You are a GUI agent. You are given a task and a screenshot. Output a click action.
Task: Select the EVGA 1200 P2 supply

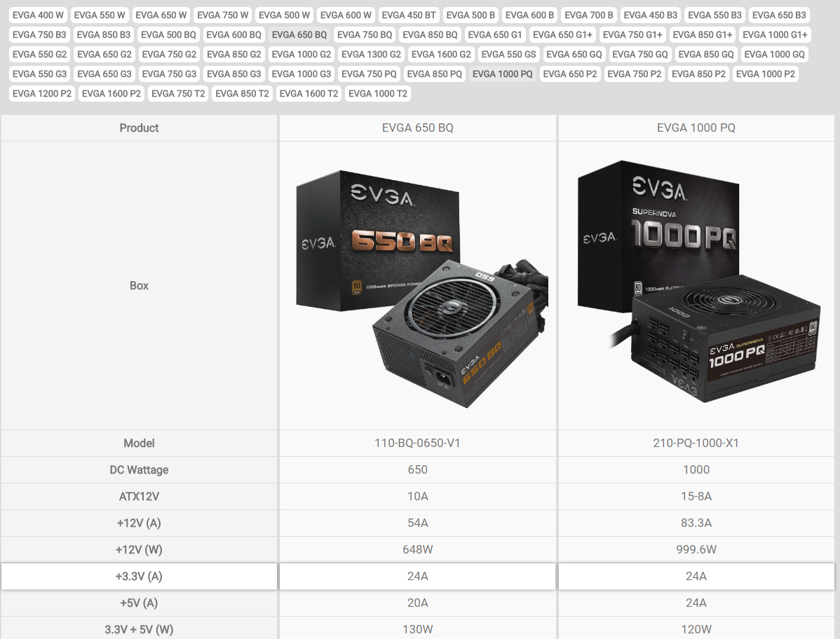(x=41, y=93)
